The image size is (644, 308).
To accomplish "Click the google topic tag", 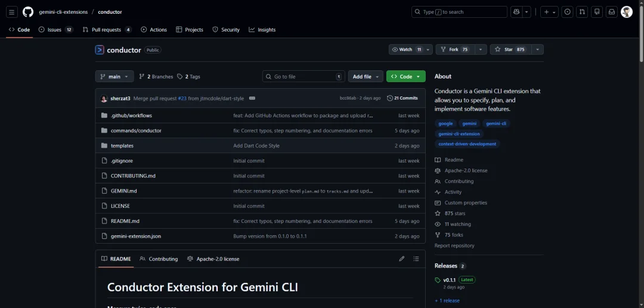I will pyautogui.click(x=445, y=123).
